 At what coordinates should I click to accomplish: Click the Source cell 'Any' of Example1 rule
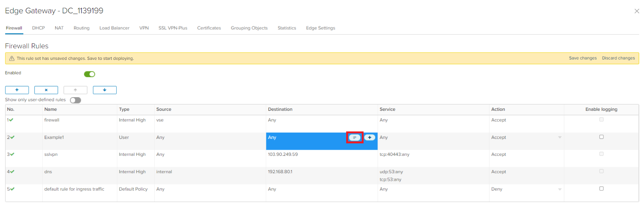pos(160,137)
